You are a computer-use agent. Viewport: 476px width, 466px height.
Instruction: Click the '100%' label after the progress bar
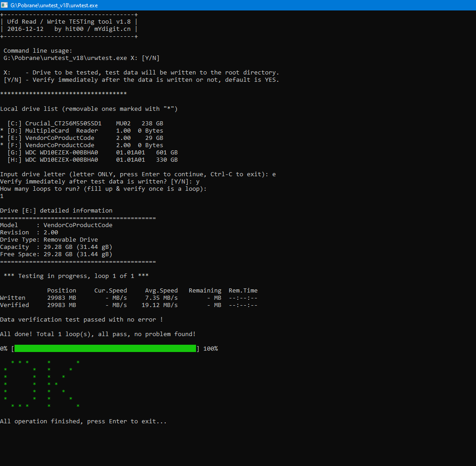(x=211, y=349)
